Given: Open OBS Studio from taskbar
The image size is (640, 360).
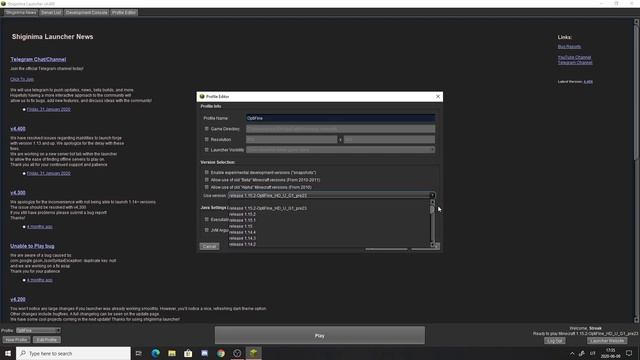Looking at the screenshot, I should coord(237,353).
